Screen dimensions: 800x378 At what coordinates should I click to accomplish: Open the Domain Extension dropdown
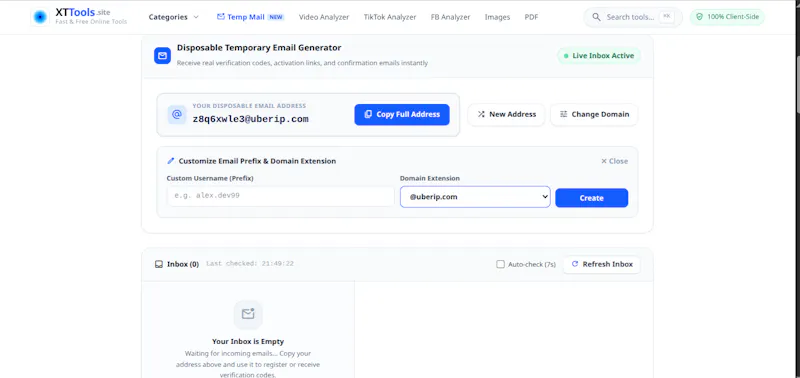tap(475, 196)
